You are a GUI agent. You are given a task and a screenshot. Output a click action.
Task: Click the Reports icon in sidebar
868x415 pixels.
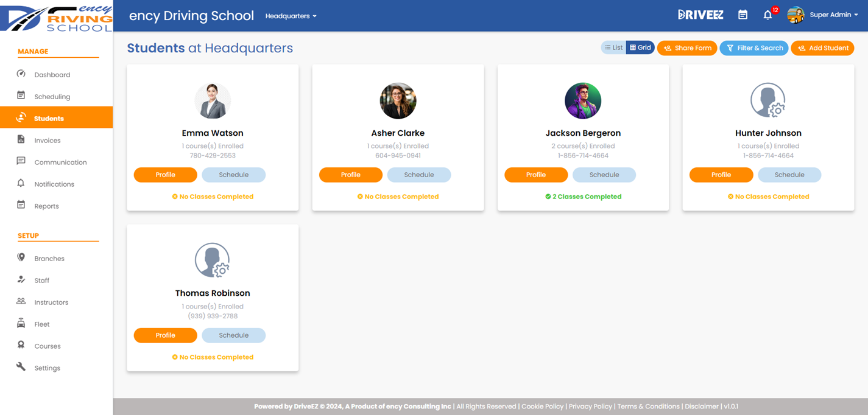21,205
